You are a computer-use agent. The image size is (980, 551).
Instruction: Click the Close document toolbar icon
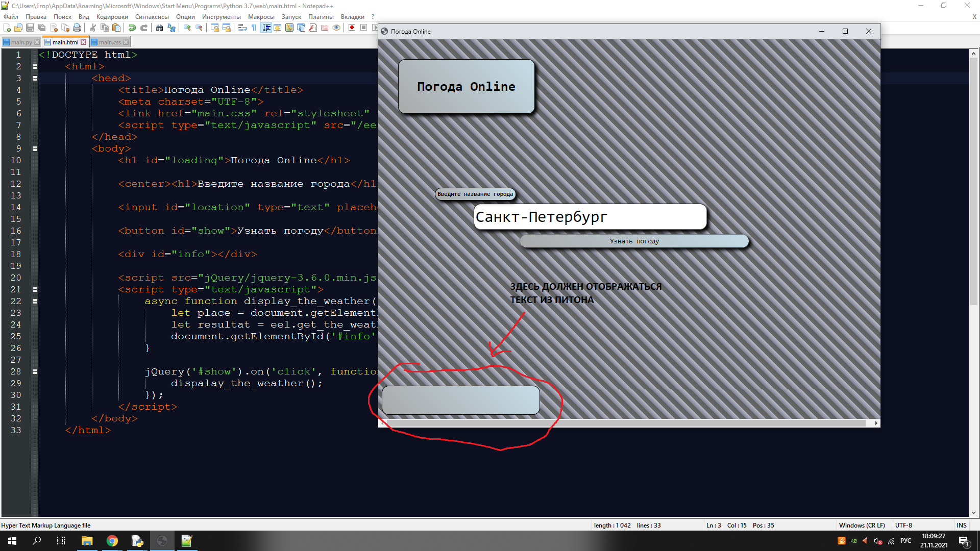54,28
